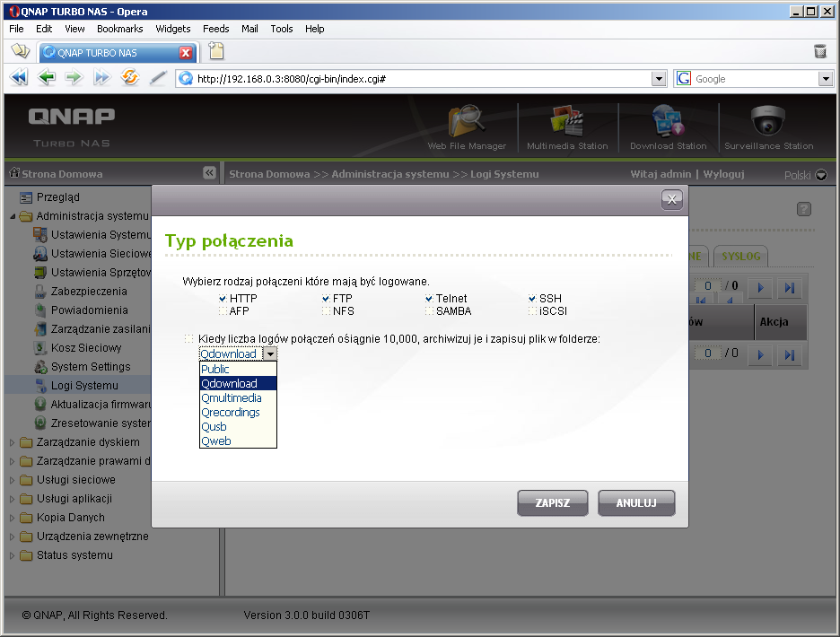This screenshot has height=637, width=840.
Task: Close the QNAP TURBO NAS tab
Action: pyautogui.click(x=186, y=53)
